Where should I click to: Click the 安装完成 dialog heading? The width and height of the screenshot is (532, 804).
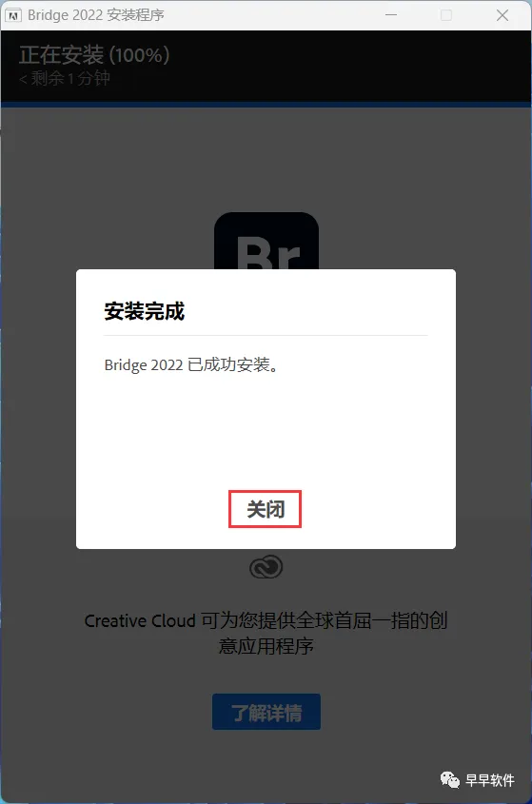pyautogui.click(x=144, y=311)
